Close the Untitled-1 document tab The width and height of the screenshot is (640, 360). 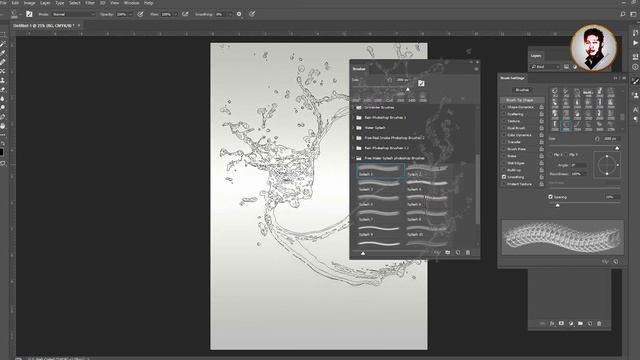[79, 25]
